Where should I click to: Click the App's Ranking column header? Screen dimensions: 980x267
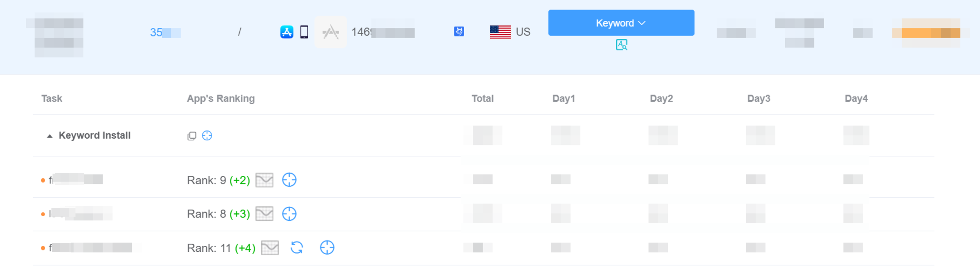coord(221,98)
